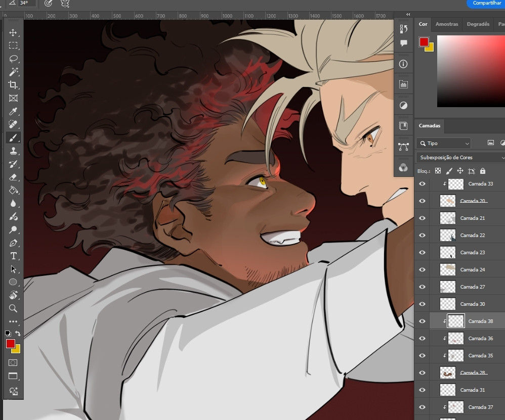Select the Lasso tool
The height and width of the screenshot is (420, 505).
click(13, 59)
